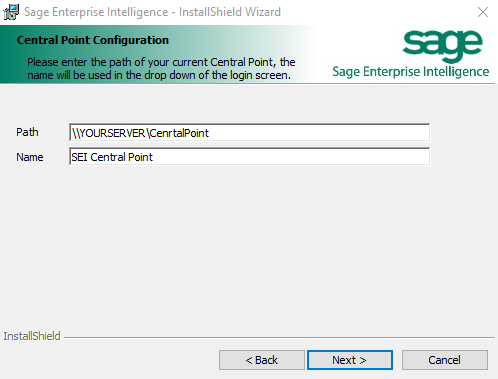
Task: Click the window title text
Action: click(152, 12)
